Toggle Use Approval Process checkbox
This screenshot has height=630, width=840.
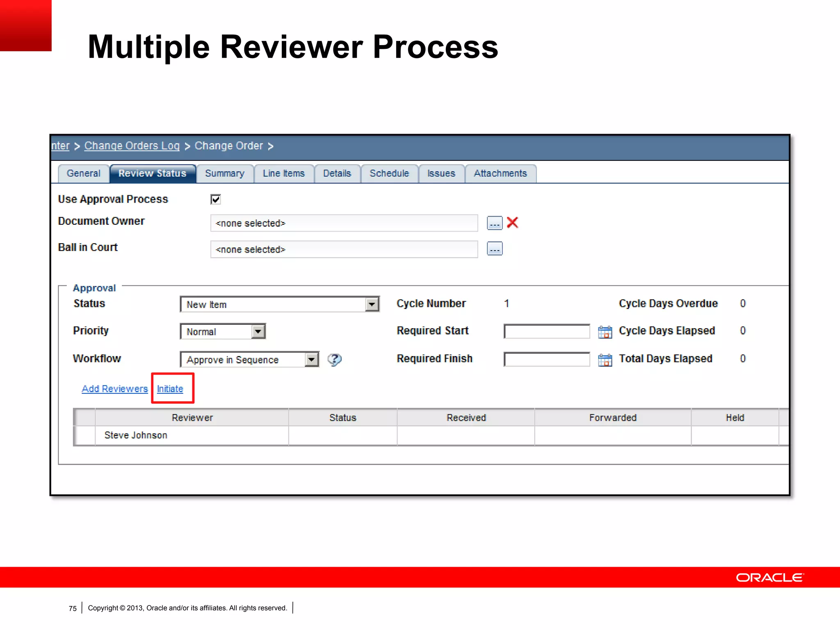(x=216, y=199)
